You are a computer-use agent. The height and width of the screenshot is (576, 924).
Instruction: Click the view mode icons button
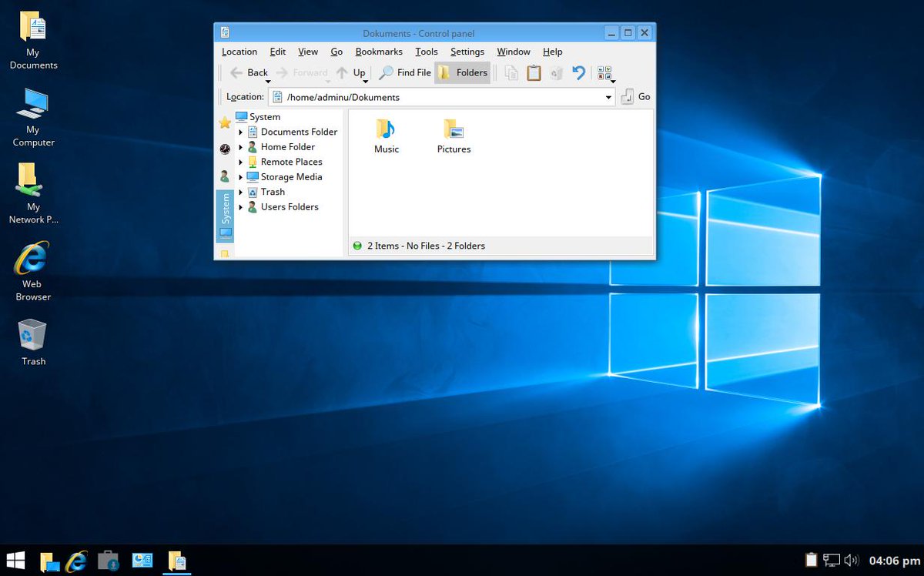click(x=606, y=73)
